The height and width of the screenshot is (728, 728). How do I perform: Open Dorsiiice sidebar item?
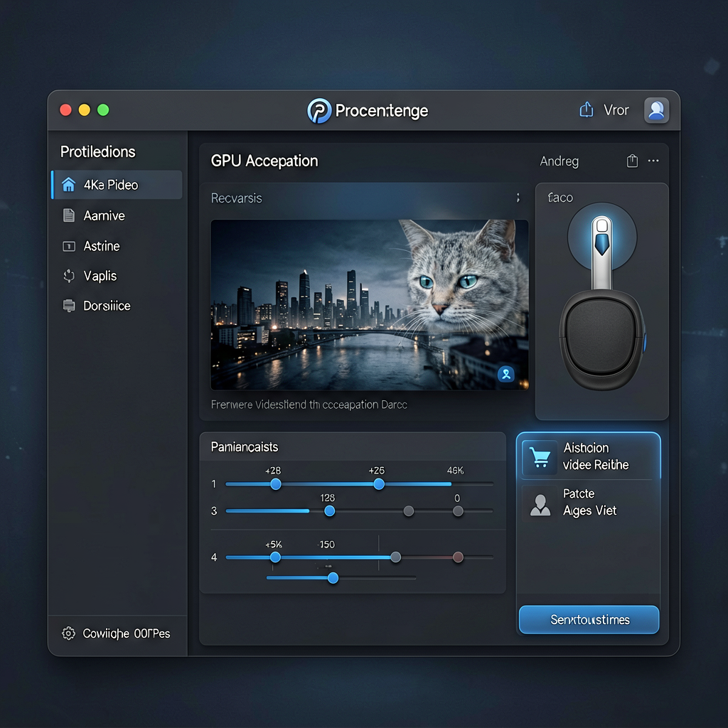click(117, 306)
